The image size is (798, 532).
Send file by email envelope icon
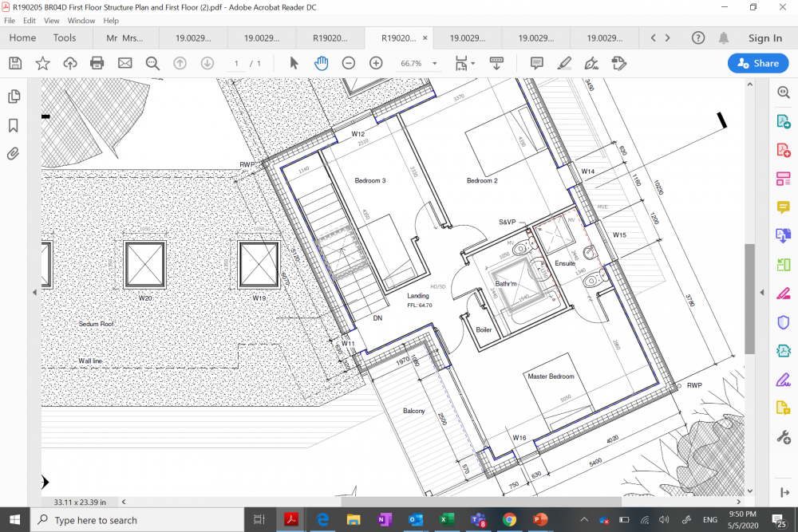coord(124,63)
